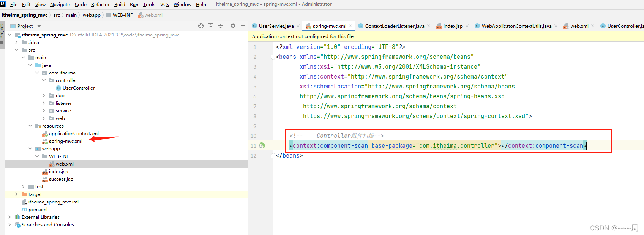Open the Build menu

click(120, 4)
